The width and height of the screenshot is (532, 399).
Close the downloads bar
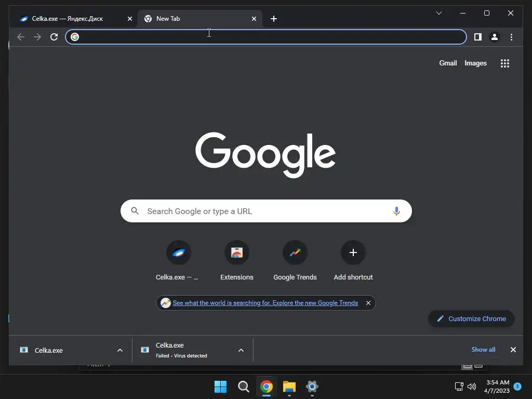[x=513, y=350]
